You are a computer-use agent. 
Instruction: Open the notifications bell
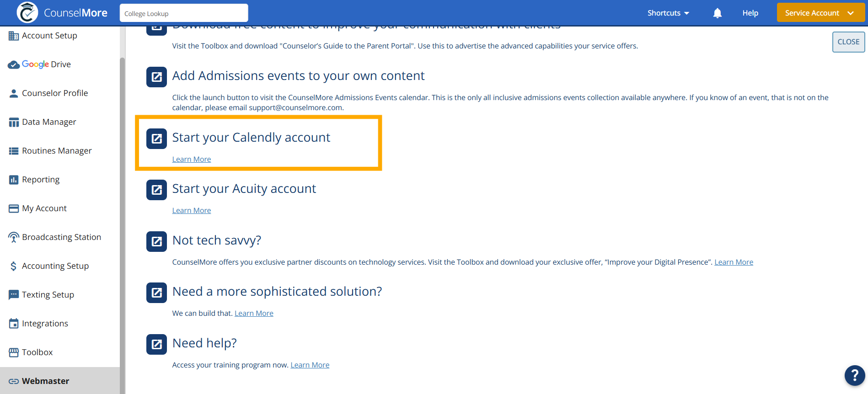(718, 13)
